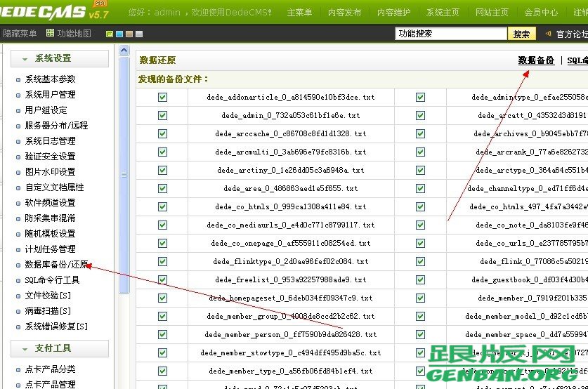This screenshot has width=588, height=389.
Task: Uncheck dede_area_0 backup file checkbox
Action: tap(162, 188)
